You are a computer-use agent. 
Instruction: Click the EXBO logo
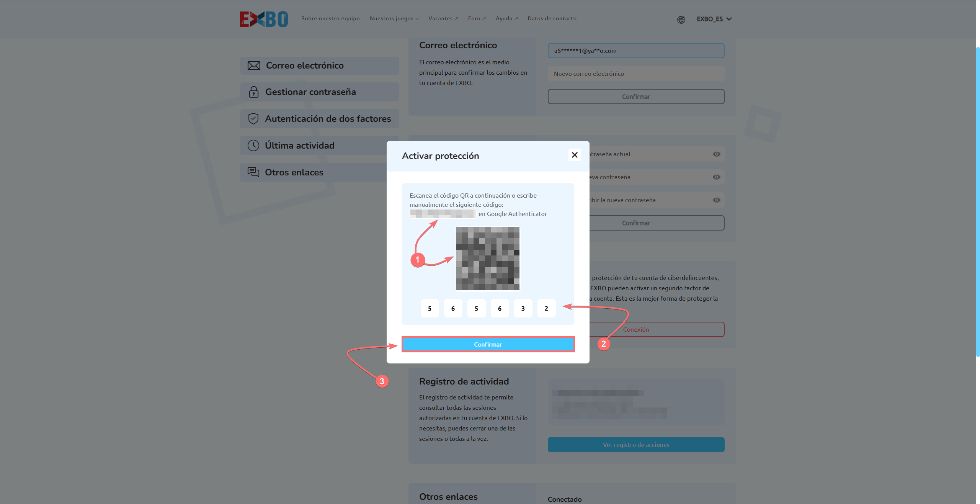tap(264, 19)
